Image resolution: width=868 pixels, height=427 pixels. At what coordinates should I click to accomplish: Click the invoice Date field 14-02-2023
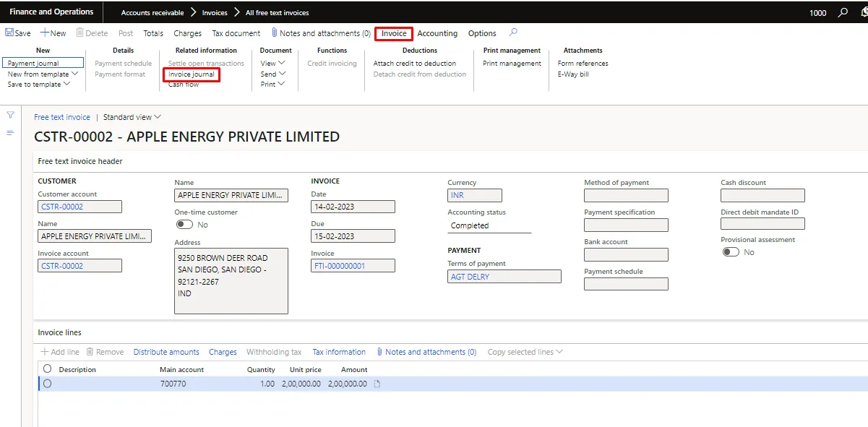(353, 207)
